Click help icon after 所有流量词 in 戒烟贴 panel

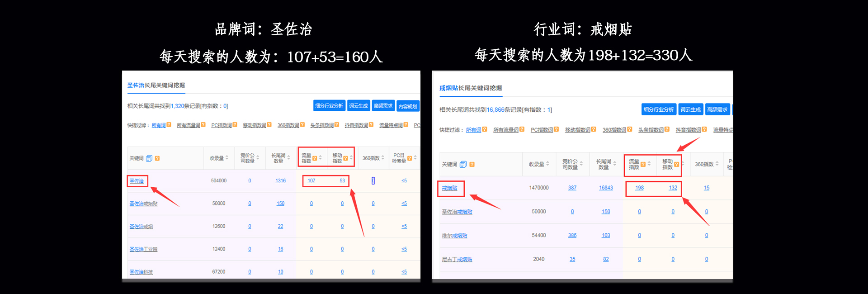(522, 129)
